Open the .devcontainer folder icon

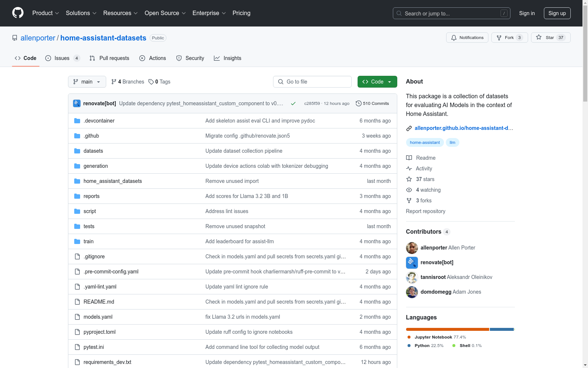coord(77,121)
